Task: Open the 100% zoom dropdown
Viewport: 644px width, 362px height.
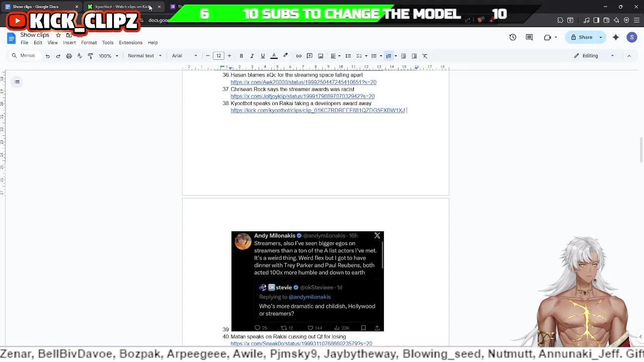Action: [x=109, y=56]
